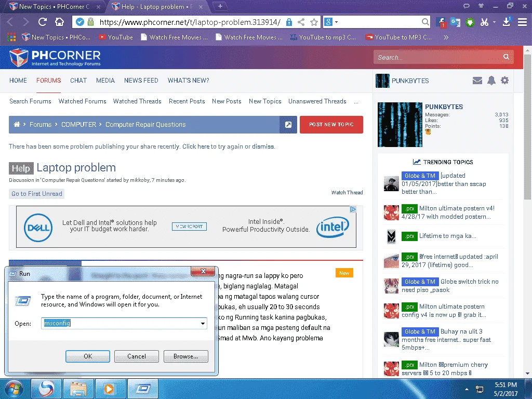Go to browser home page icon
Screen dimensions: 532x399
pos(59,22)
